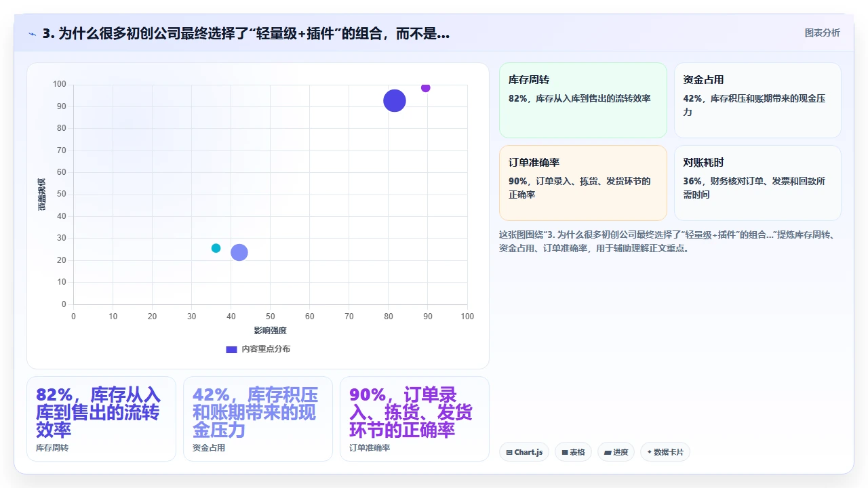Click the y-axis title of the chart
The width and height of the screenshot is (868, 488).
coord(41,195)
